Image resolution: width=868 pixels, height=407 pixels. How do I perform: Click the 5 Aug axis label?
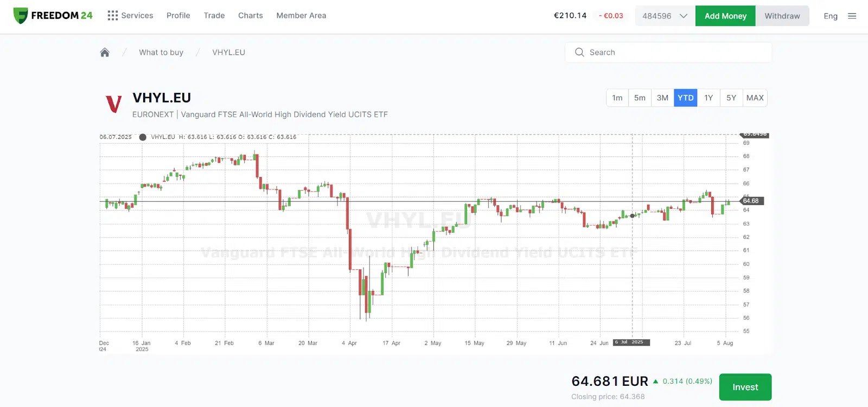coord(725,343)
